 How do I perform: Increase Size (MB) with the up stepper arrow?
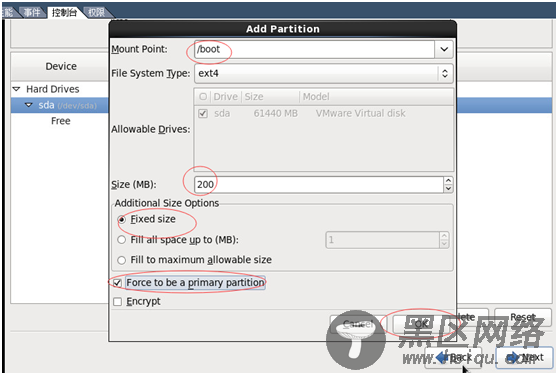(448, 181)
